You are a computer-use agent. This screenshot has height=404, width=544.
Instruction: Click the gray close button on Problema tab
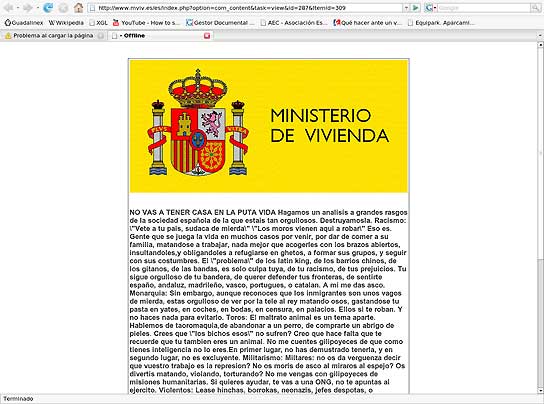click(101, 36)
